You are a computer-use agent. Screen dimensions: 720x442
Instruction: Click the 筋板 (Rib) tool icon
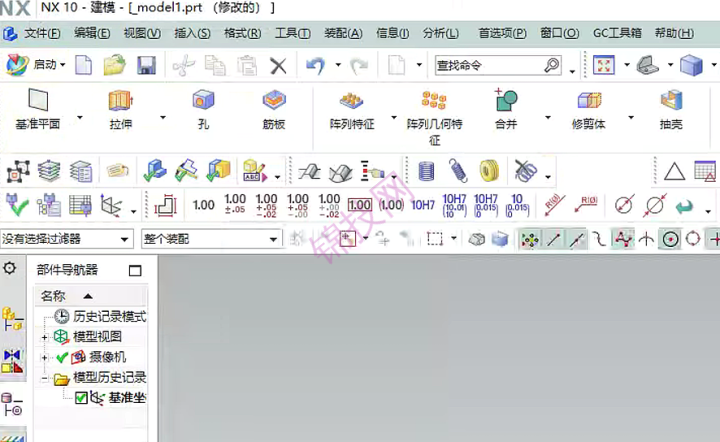click(274, 101)
